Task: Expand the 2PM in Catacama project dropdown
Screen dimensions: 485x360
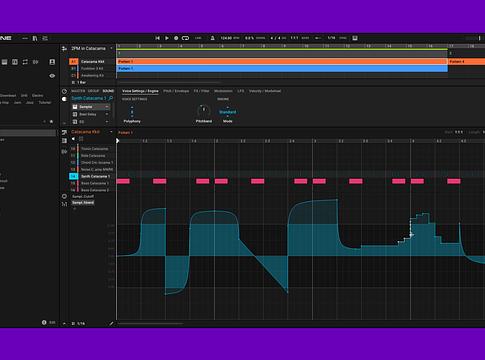Action: [111, 49]
